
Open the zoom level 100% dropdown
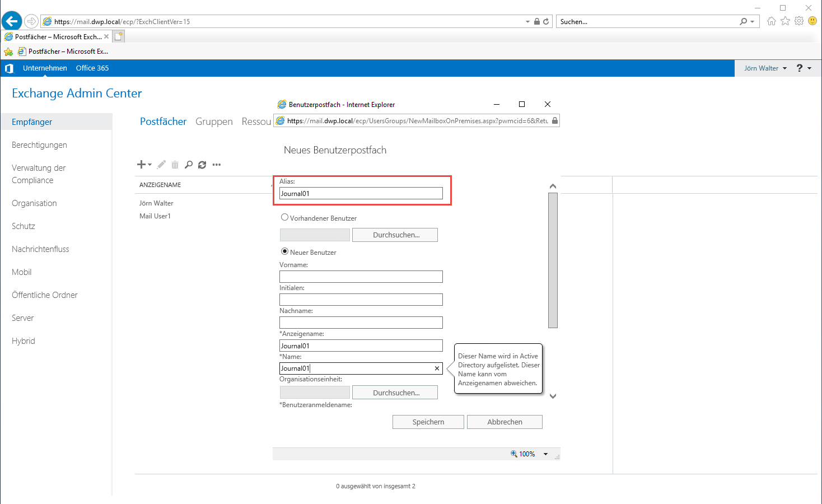(x=545, y=454)
